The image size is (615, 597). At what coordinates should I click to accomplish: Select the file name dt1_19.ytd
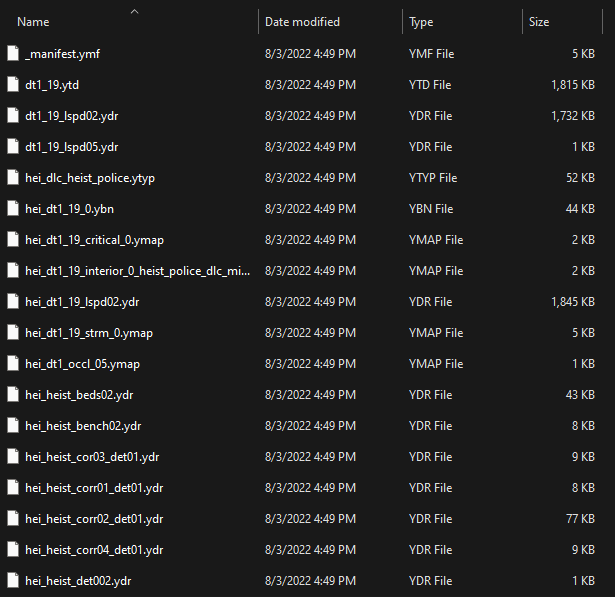pyautogui.click(x=52, y=85)
